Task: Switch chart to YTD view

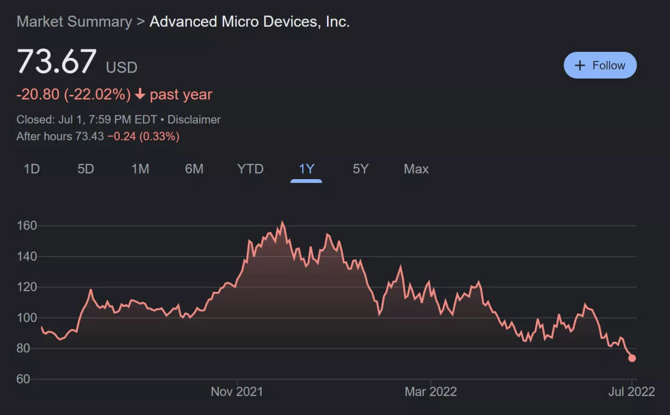Action: 250,169
